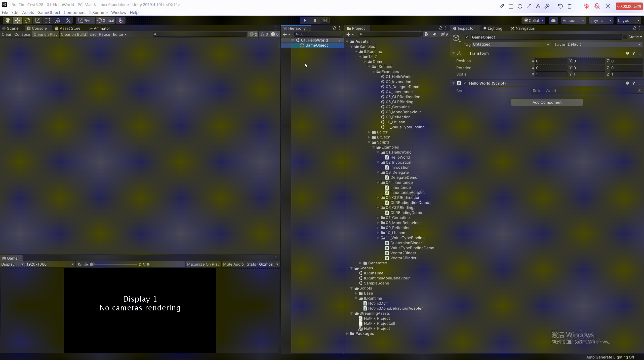The image size is (644, 360).
Task: Open the Layers dropdown
Action: click(x=601, y=20)
